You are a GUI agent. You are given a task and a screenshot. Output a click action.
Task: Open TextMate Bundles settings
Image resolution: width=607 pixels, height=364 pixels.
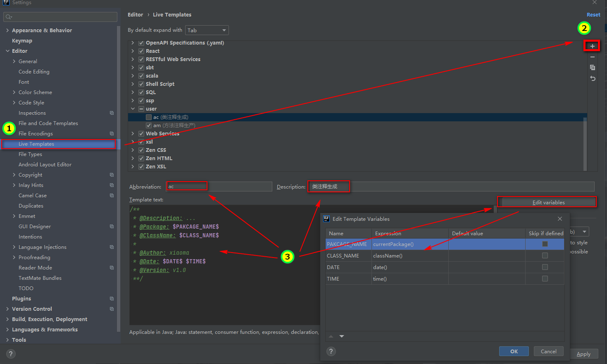(40, 278)
